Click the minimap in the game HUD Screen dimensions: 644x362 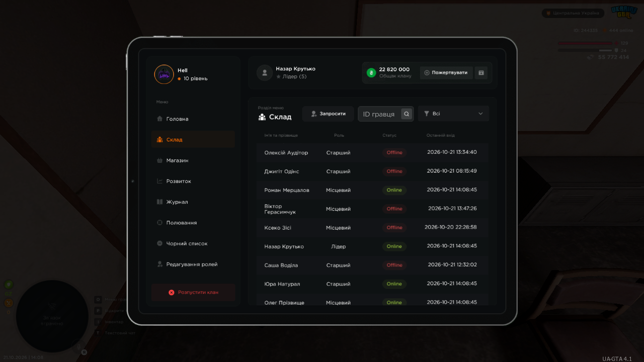point(52,316)
